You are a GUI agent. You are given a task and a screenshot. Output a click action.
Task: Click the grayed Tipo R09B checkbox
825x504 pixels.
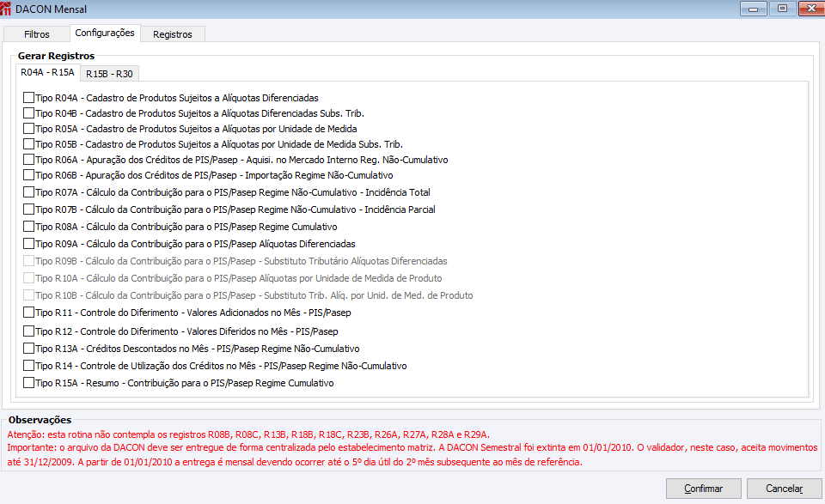click(29, 261)
